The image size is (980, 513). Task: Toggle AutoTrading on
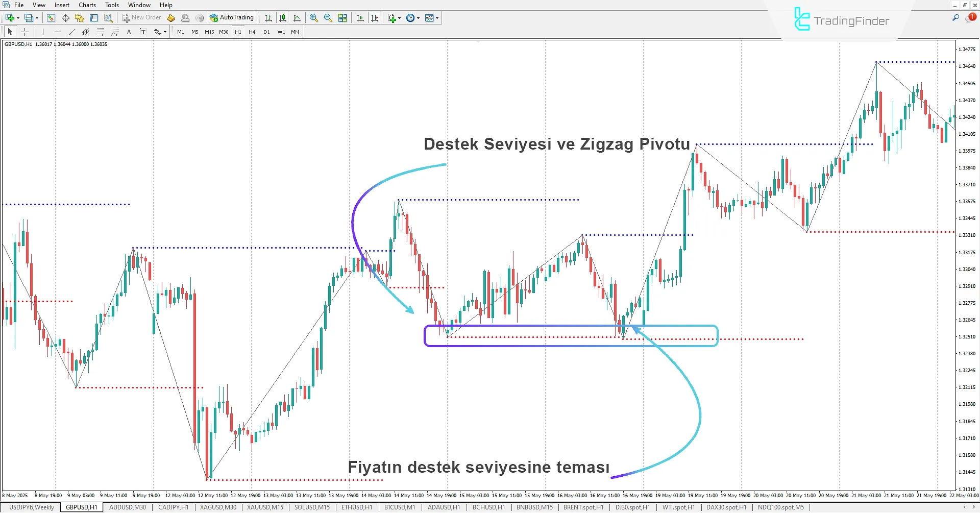(x=232, y=17)
